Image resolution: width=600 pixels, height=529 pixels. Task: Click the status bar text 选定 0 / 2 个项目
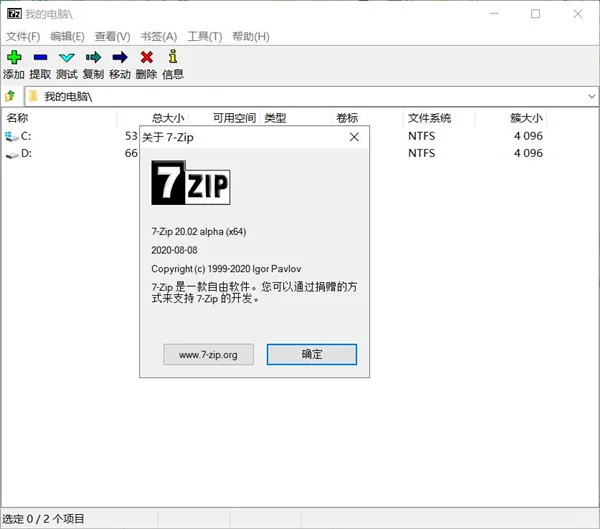click(x=43, y=519)
